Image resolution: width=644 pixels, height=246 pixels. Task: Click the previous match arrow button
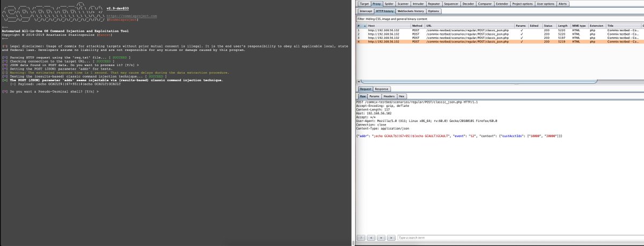(372, 237)
